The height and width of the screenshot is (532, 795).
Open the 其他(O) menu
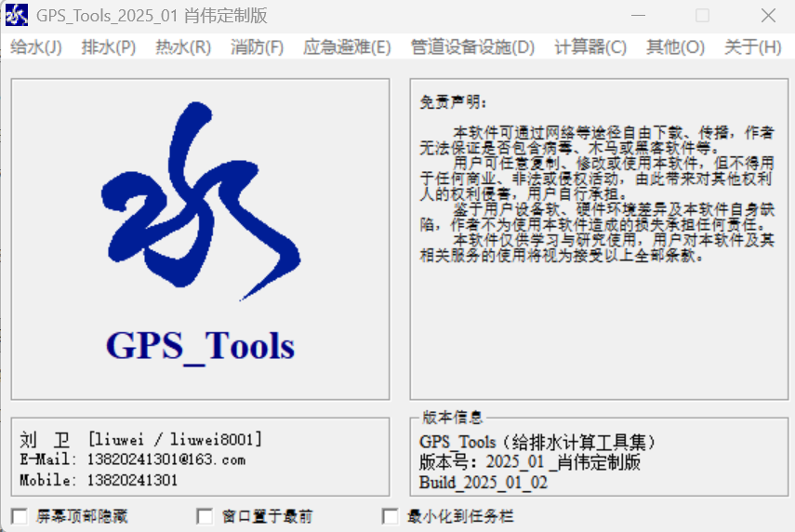[675, 47]
